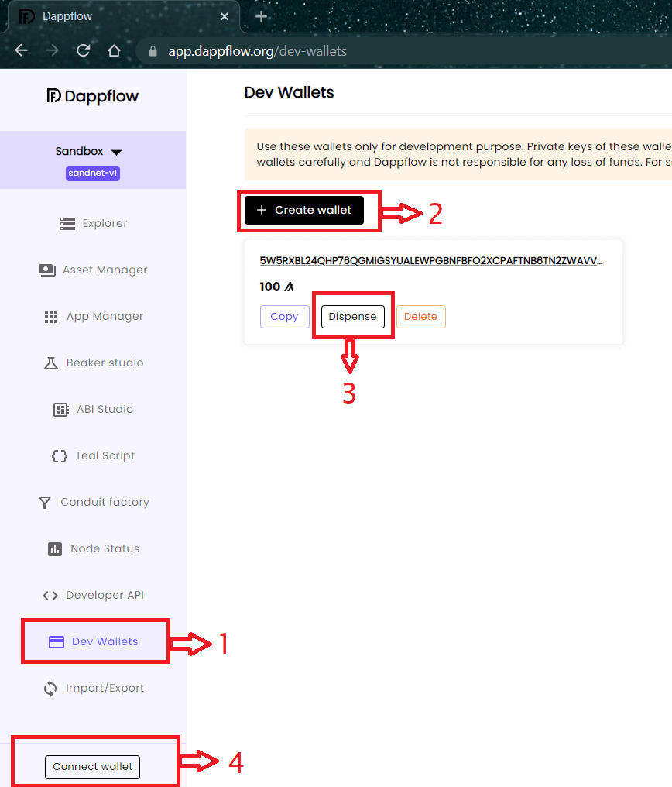Click the browser back arrow
This screenshot has height=787, width=672.
(x=21, y=50)
